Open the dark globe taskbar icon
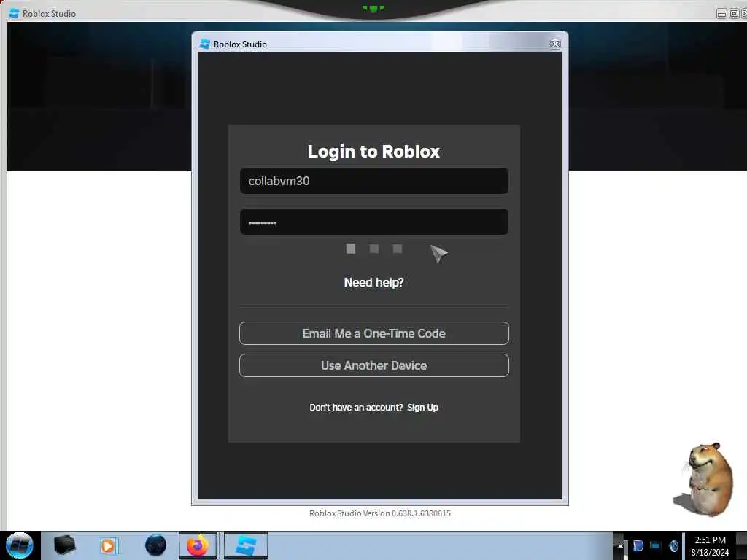 pos(156,545)
